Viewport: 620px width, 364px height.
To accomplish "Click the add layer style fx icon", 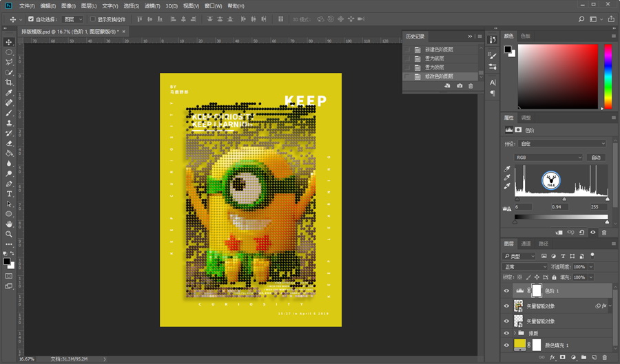I will coord(552,357).
